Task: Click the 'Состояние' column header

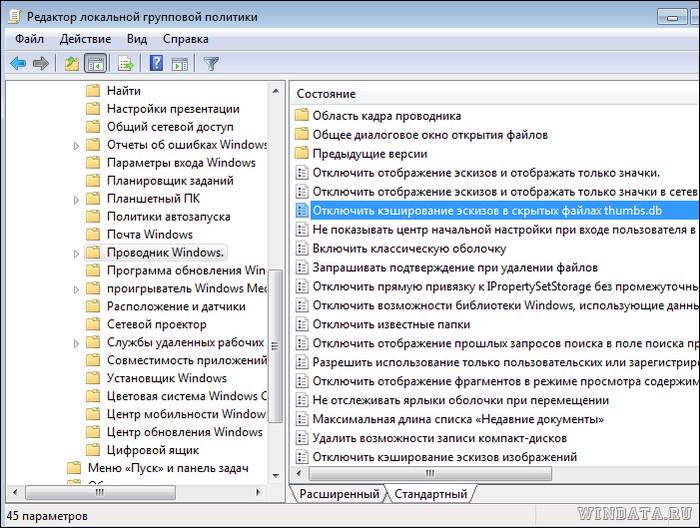Action: click(x=326, y=93)
